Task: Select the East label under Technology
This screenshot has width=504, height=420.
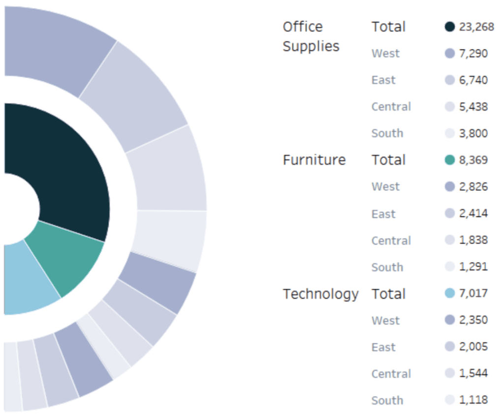Action: click(383, 347)
